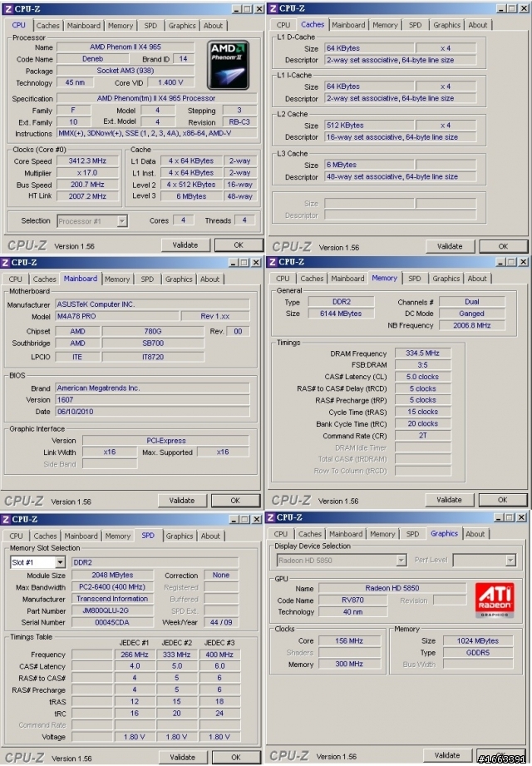Screen dimensions: 532x766
Task: Click the Max Bandwidth PC2-6400 (400 MHz) value
Action: pos(112,587)
